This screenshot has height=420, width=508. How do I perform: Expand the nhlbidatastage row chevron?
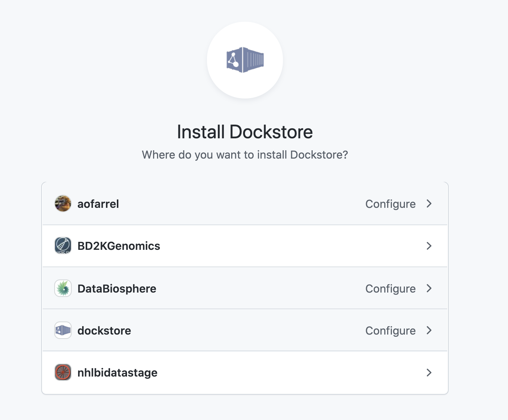click(429, 372)
